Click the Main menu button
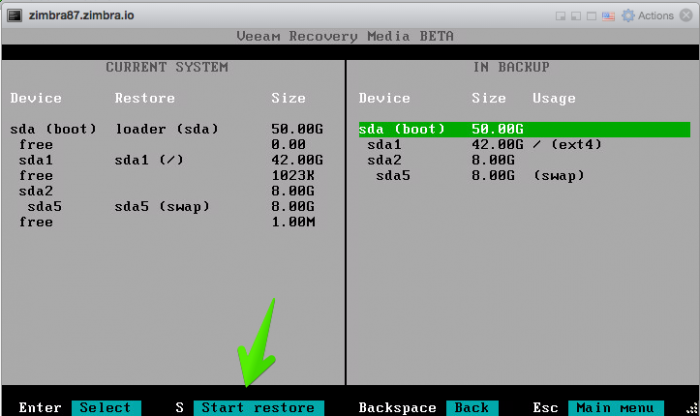 [616, 408]
